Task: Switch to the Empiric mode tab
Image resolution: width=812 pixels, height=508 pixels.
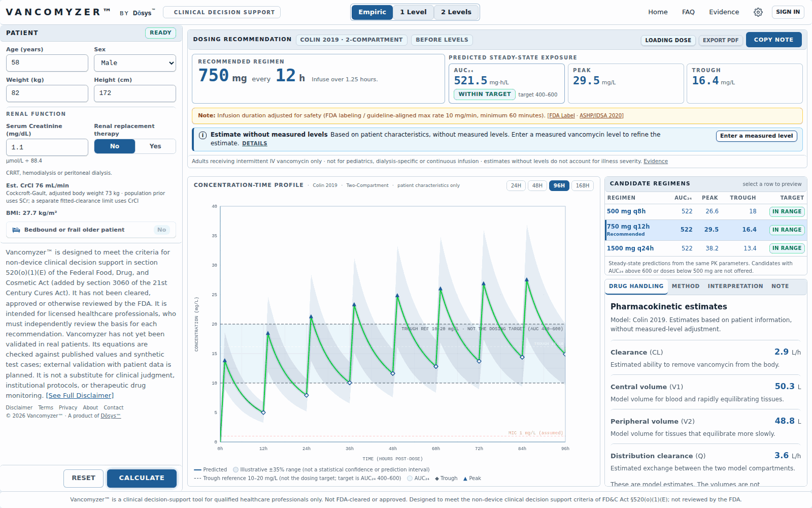Action: (372, 12)
